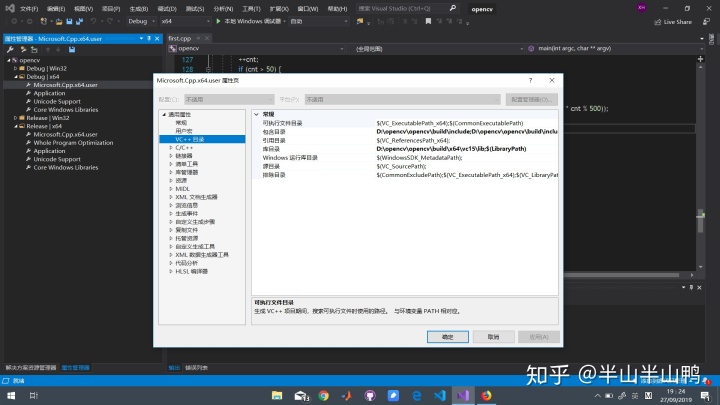Start debugging with the green play icon
Image resolution: width=720 pixels, height=405 pixels.
pos(218,21)
